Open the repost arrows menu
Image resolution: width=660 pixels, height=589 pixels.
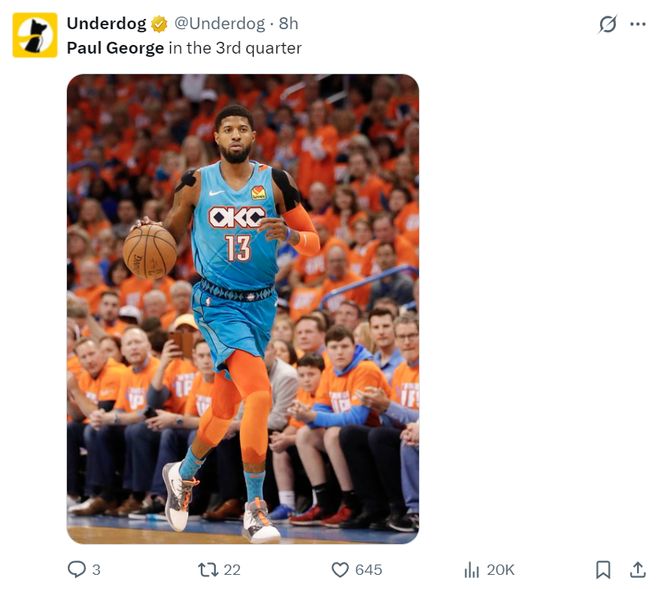coord(208,569)
